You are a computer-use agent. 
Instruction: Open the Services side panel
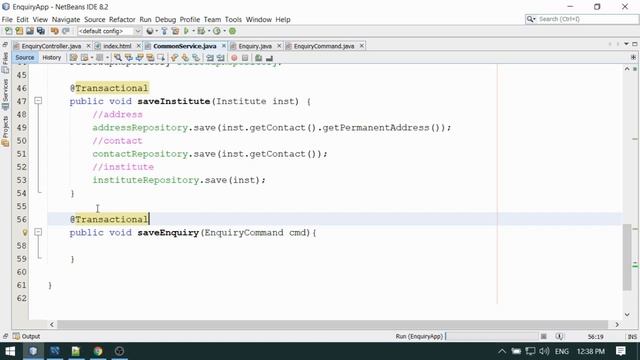5,94
